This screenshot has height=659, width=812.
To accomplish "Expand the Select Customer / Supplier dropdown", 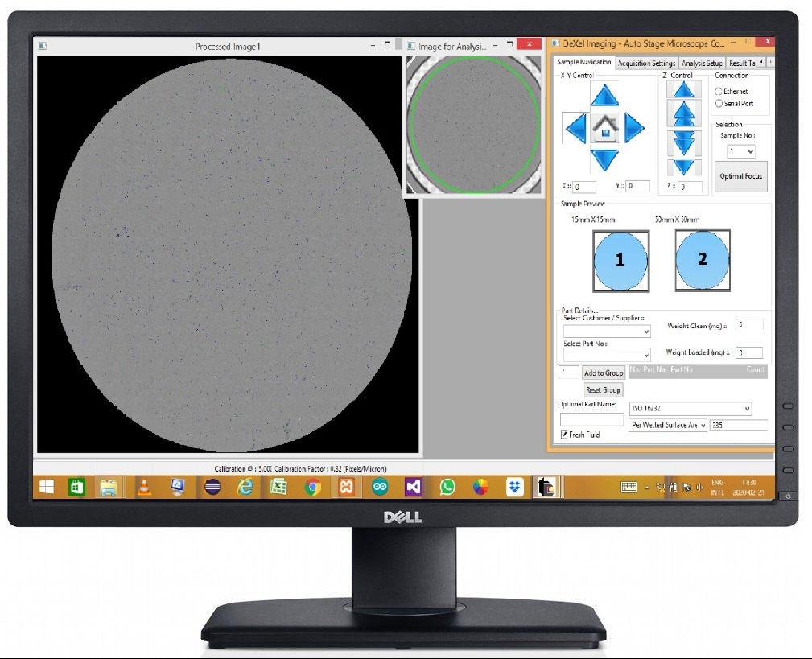I will [x=607, y=332].
